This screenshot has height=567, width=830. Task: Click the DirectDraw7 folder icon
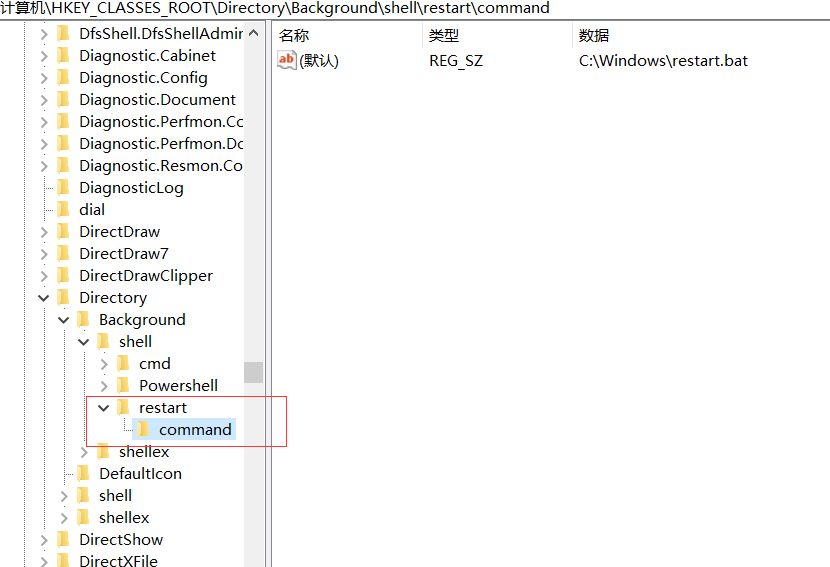(x=63, y=254)
